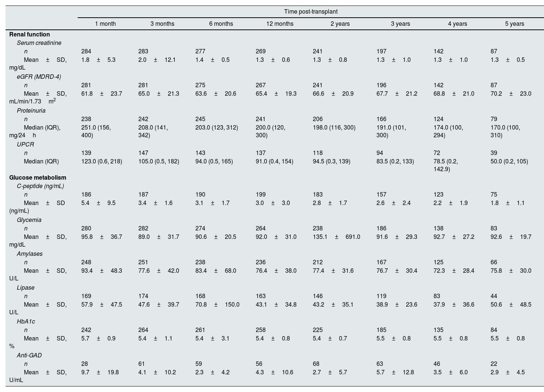Select the "UPCR" row label

click(25, 144)
